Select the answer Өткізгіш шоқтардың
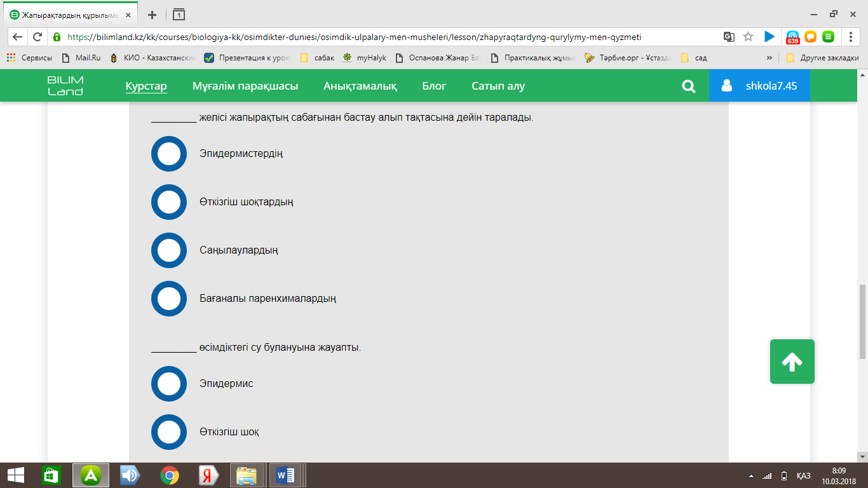868x488 pixels. point(169,202)
